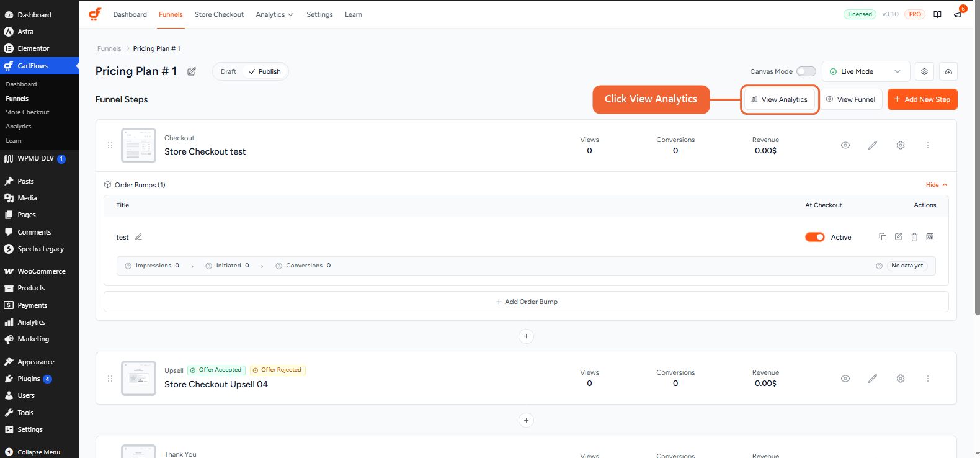The width and height of the screenshot is (980, 458).
Task: Open the Live Mode dropdown
Action: tap(866, 71)
